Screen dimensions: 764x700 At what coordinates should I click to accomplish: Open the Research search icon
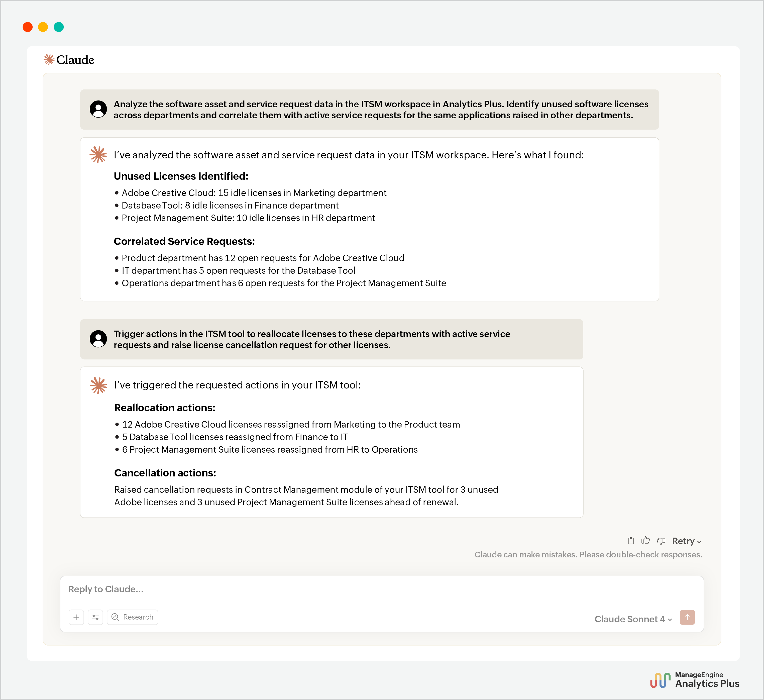point(116,617)
